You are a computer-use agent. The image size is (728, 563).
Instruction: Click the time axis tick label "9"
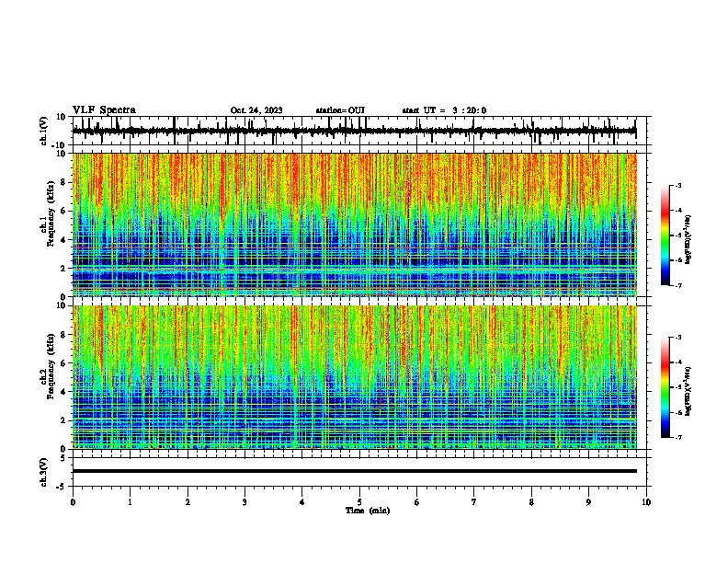click(588, 502)
